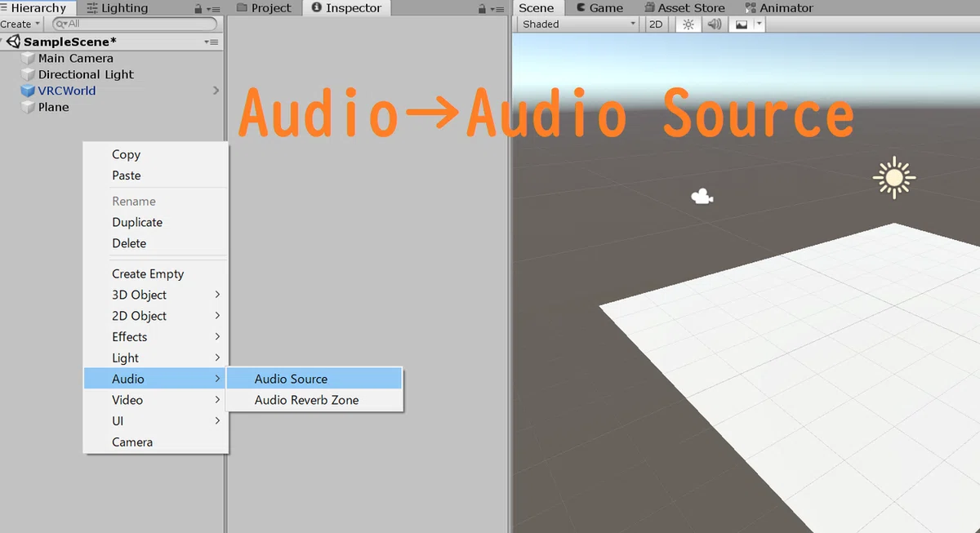Open Inspector panel options menu icon
Screen dimensions: 980x533
497,8
